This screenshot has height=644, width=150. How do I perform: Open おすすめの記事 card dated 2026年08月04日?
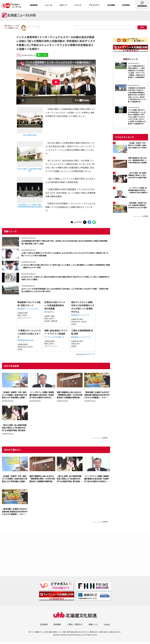[x=42, y=387]
